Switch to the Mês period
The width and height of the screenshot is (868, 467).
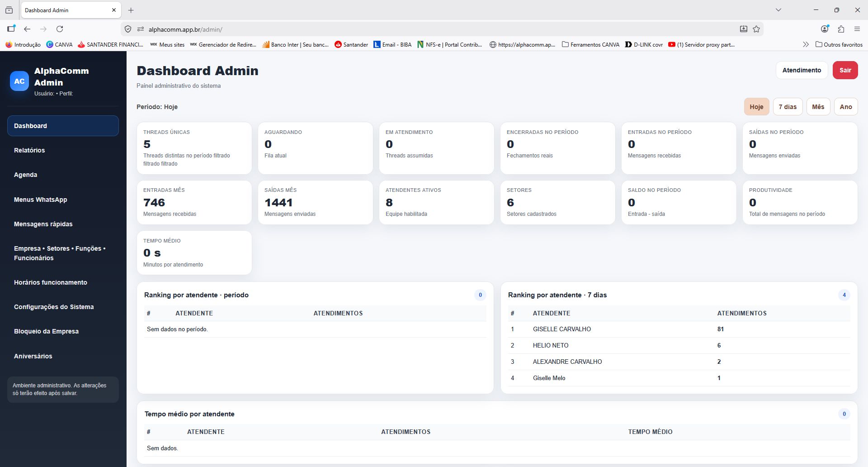(x=818, y=106)
